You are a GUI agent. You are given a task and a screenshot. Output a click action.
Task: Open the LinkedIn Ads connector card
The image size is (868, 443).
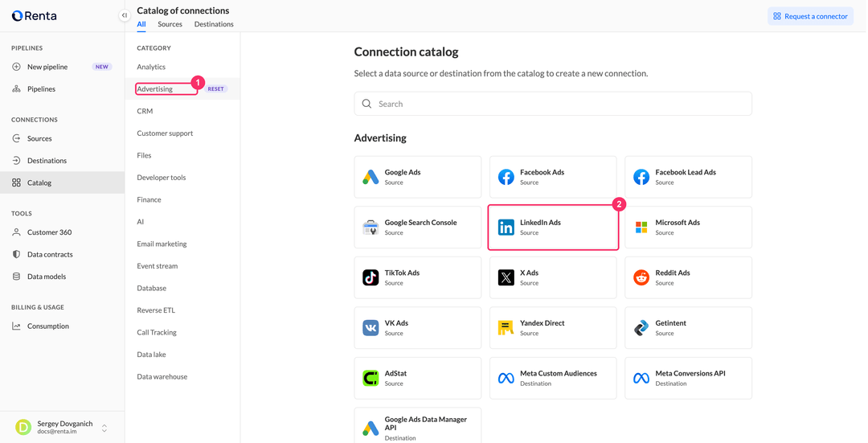(553, 228)
